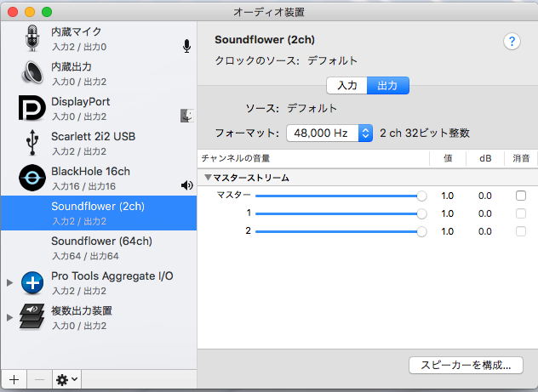The width and height of the screenshot is (538, 392).
Task: Click the クロックのソース デフォルト value
Action: click(332, 60)
